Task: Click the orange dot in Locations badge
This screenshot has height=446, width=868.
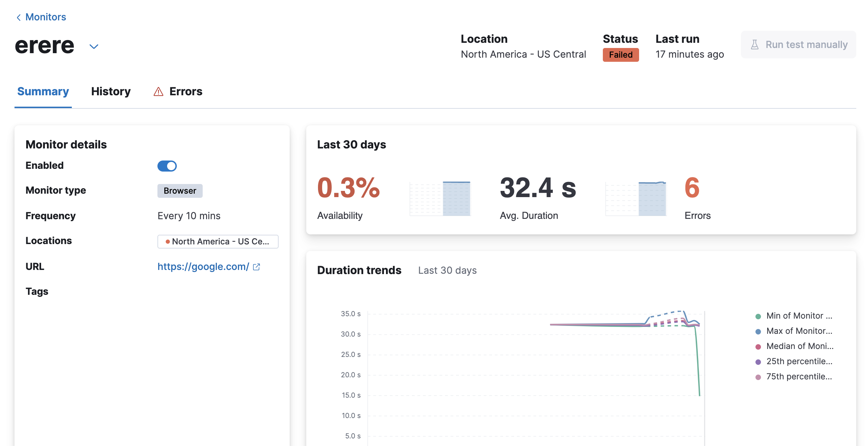Action: (167, 242)
